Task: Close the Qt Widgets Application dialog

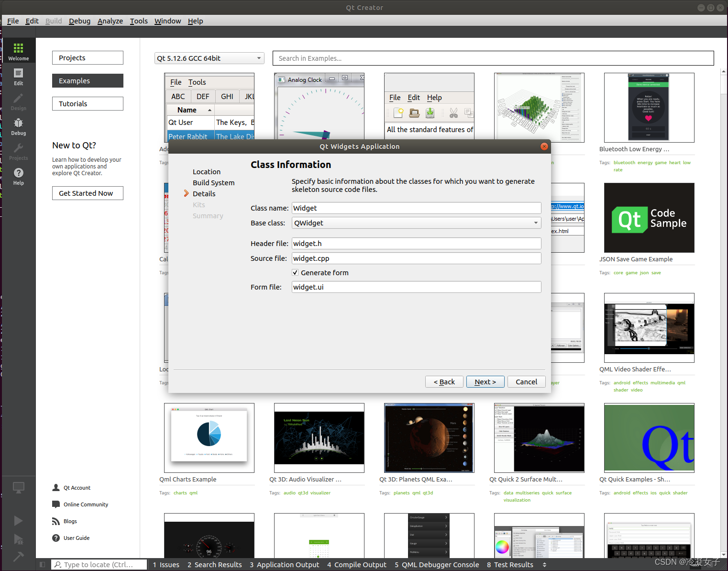Action: click(544, 146)
